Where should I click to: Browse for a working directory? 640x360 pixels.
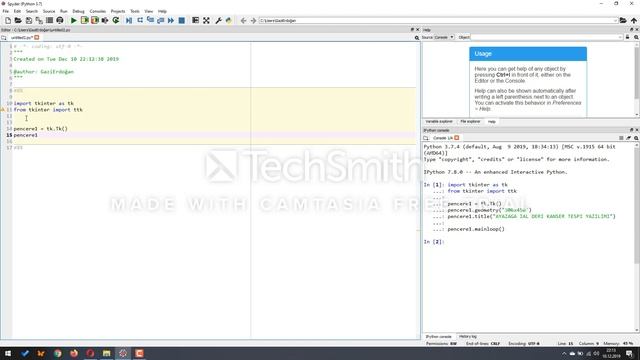coord(623,20)
